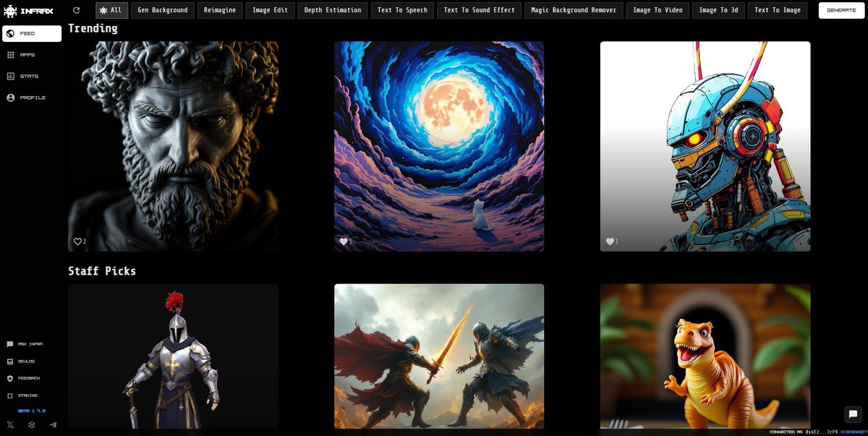Viewport: 868px width, 436px height.
Task: Filter by Text To Sound Effect
Action: click(x=479, y=10)
